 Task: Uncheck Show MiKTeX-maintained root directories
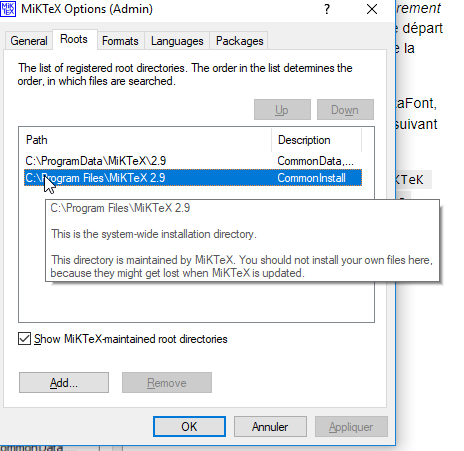pyautogui.click(x=24, y=339)
